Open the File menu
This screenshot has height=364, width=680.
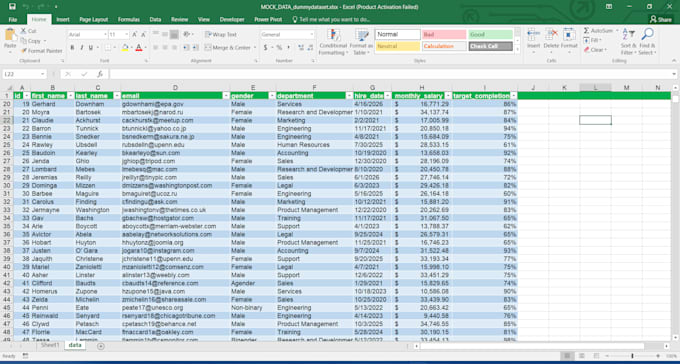coord(13,20)
